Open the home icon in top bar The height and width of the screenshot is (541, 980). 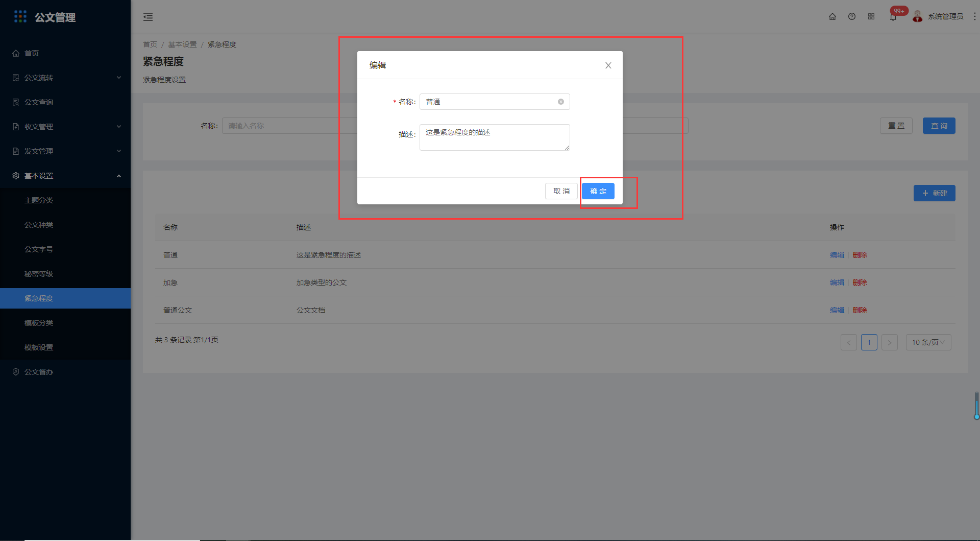click(832, 16)
